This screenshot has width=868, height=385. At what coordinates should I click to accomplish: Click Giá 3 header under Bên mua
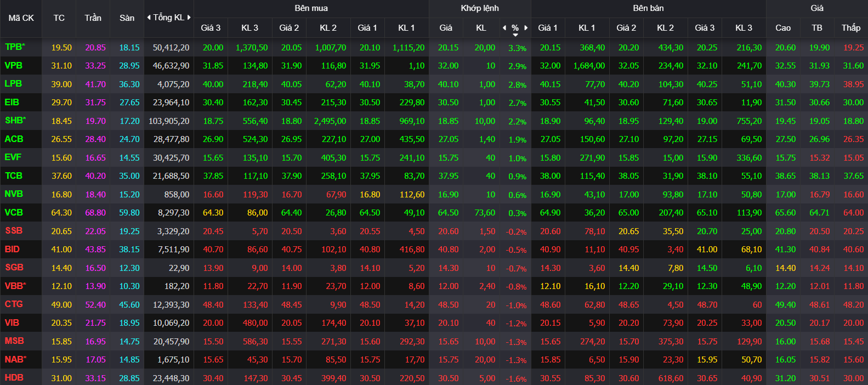211,27
